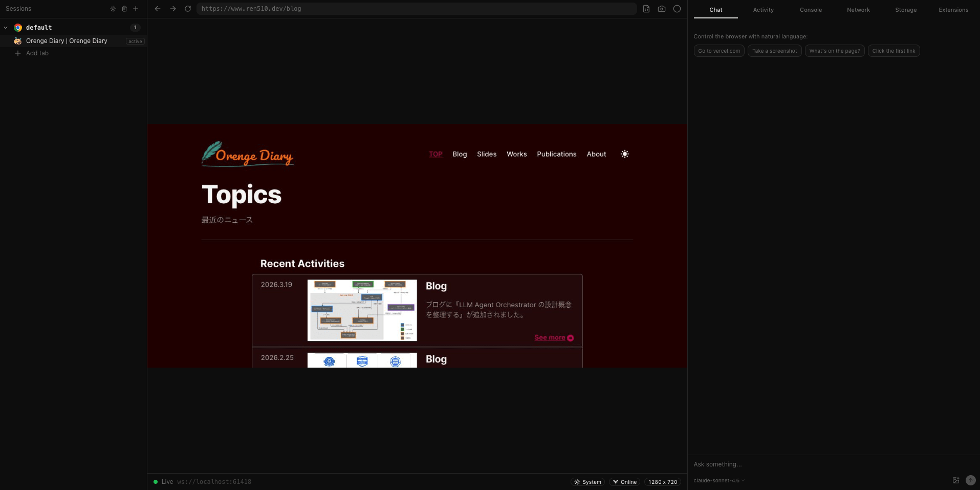The width and height of the screenshot is (980, 490).
Task: Click the Chrome icon of default session
Action: (x=18, y=28)
